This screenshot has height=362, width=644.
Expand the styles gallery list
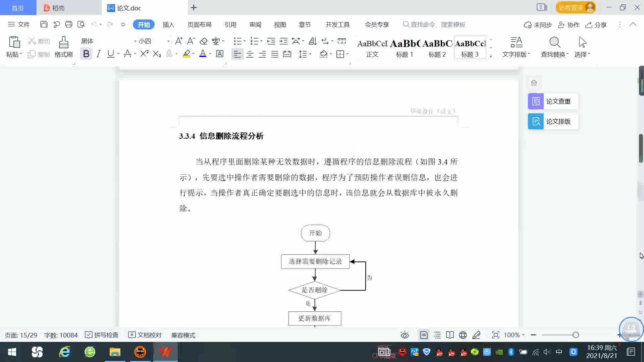click(x=491, y=56)
